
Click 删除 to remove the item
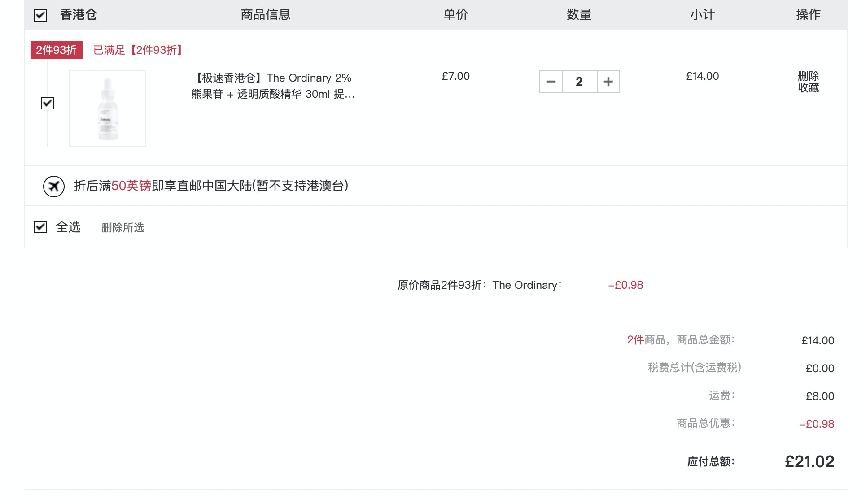coord(809,76)
